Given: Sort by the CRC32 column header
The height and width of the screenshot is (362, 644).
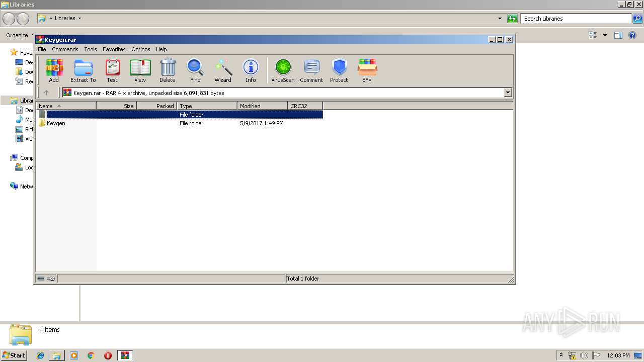Looking at the screenshot, I should [x=305, y=106].
